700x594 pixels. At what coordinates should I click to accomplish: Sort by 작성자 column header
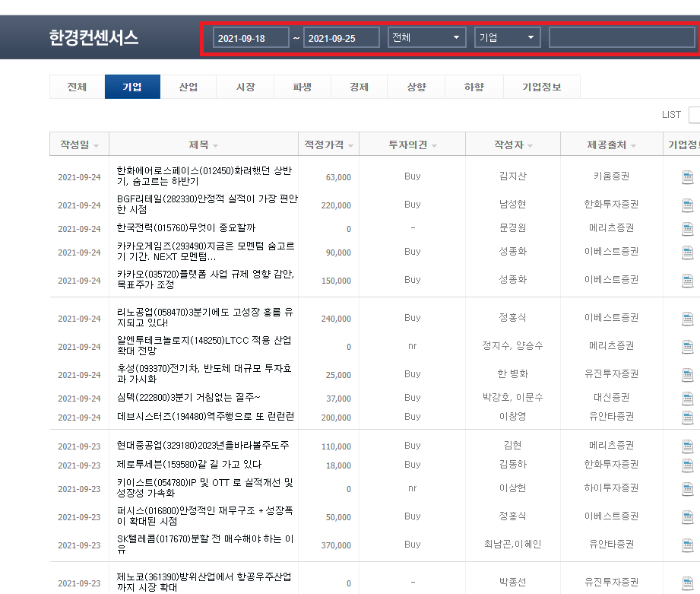tap(513, 145)
